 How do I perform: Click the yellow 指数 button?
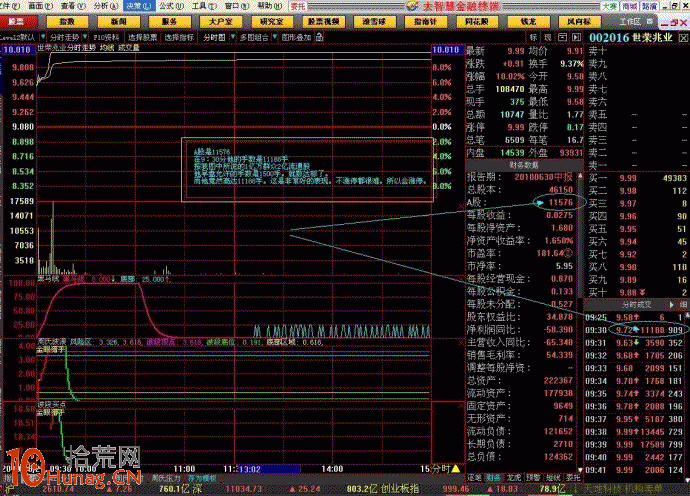click(67, 21)
